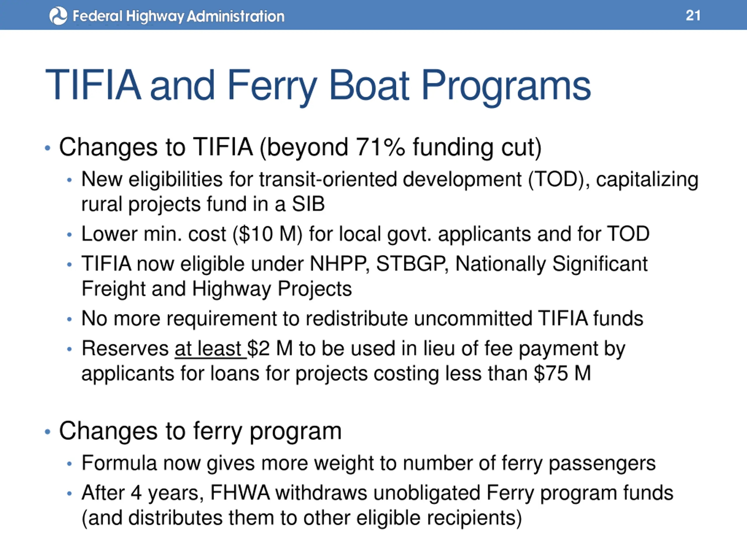Click the Changes to TIFIA heading line
Image resolution: width=747 pixels, height=560 pixels.
point(300,147)
